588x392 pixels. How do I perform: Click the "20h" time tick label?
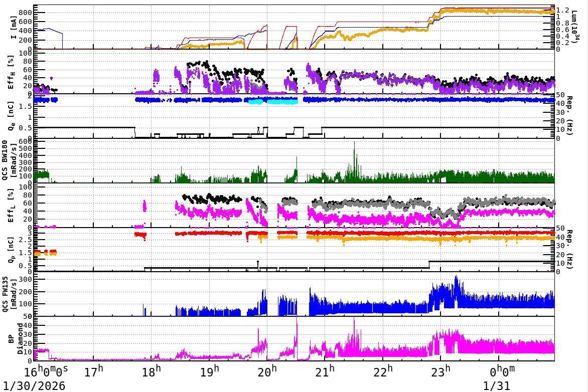(x=267, y=371)
